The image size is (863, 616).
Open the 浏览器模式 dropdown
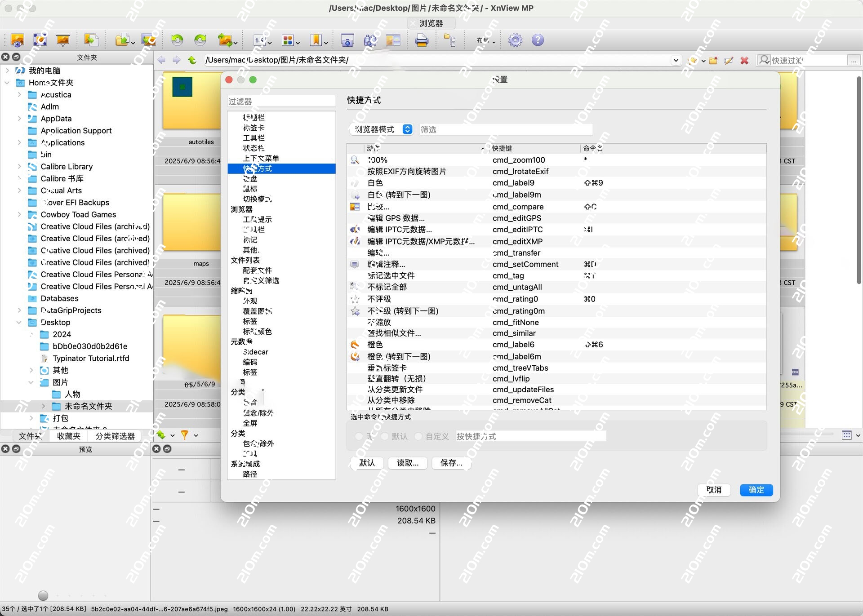(381, 129)
